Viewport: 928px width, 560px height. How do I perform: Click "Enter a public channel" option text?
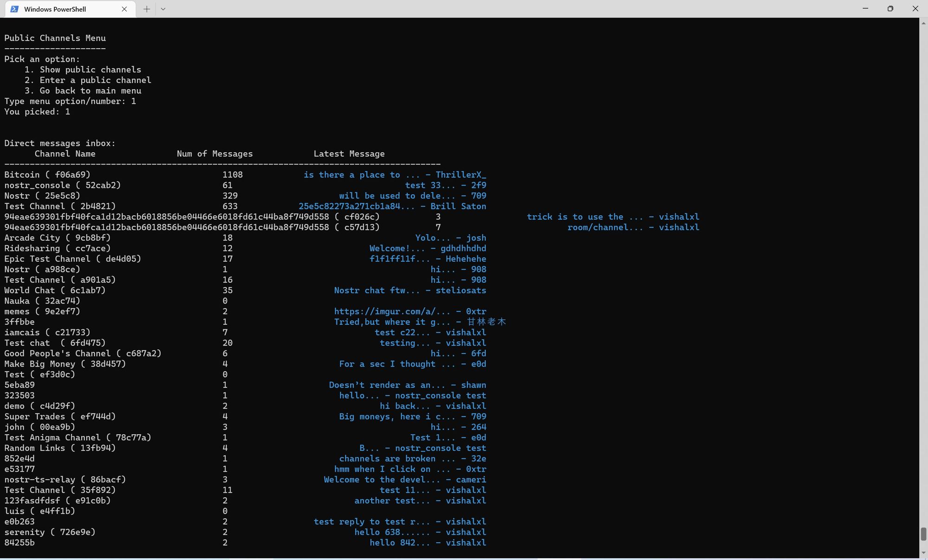coord(95,80)
